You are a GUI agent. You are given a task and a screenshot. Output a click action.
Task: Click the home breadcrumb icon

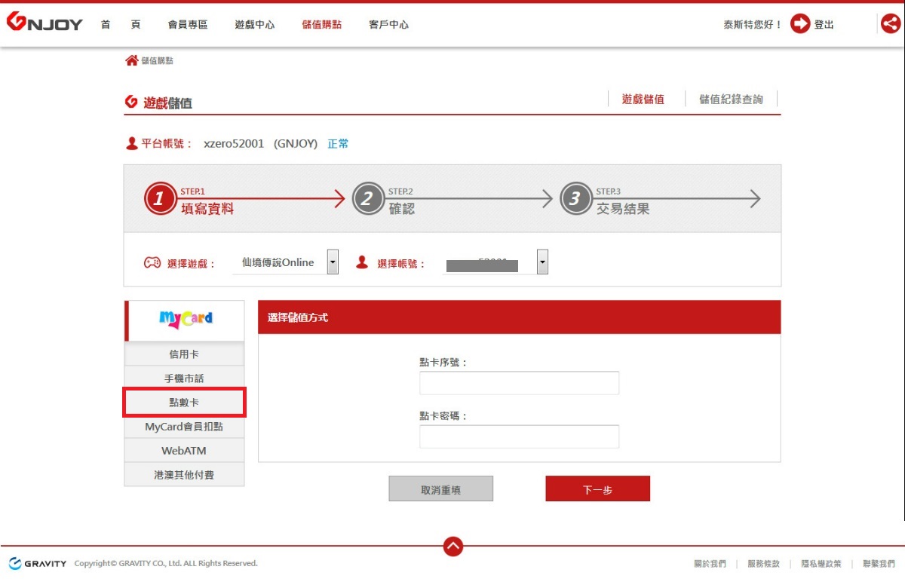click(x=131, y=60)
